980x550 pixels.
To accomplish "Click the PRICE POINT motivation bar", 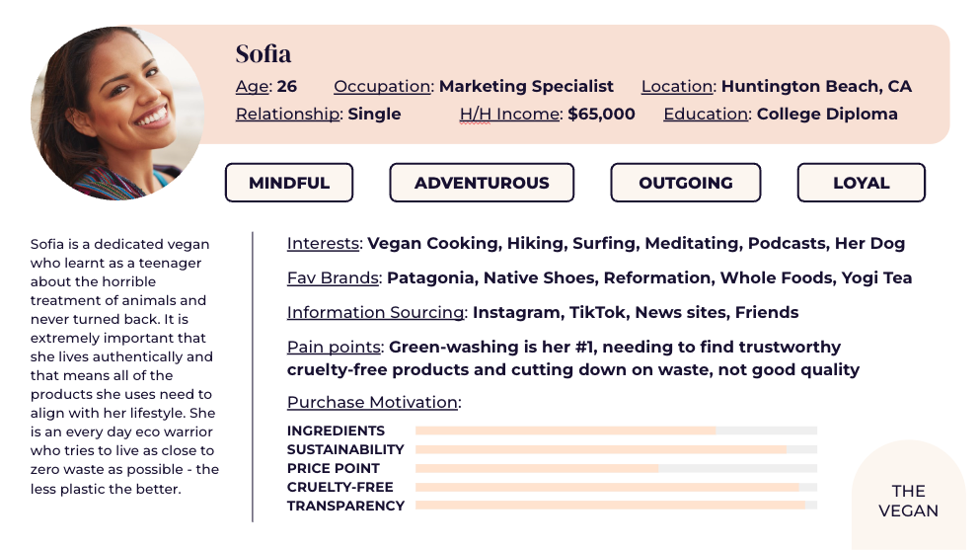I will [x=616, y=468].
